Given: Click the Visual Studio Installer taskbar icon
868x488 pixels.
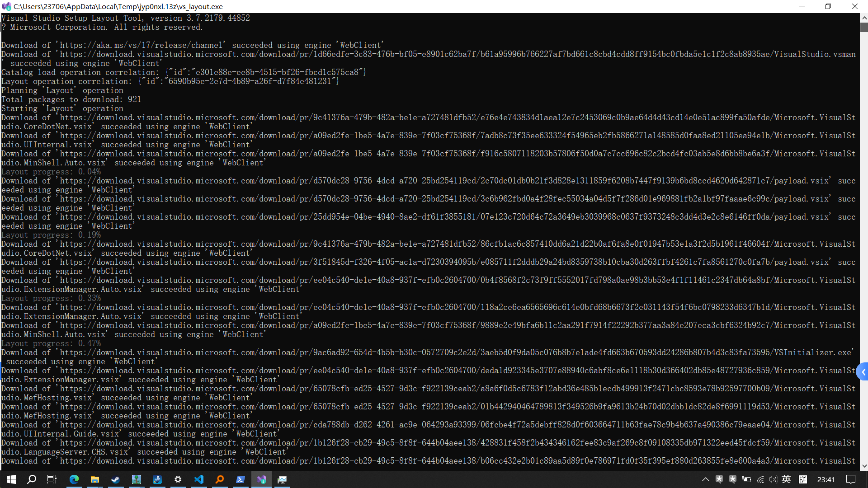Looking at the screenshot, I should tap(261, 479).
